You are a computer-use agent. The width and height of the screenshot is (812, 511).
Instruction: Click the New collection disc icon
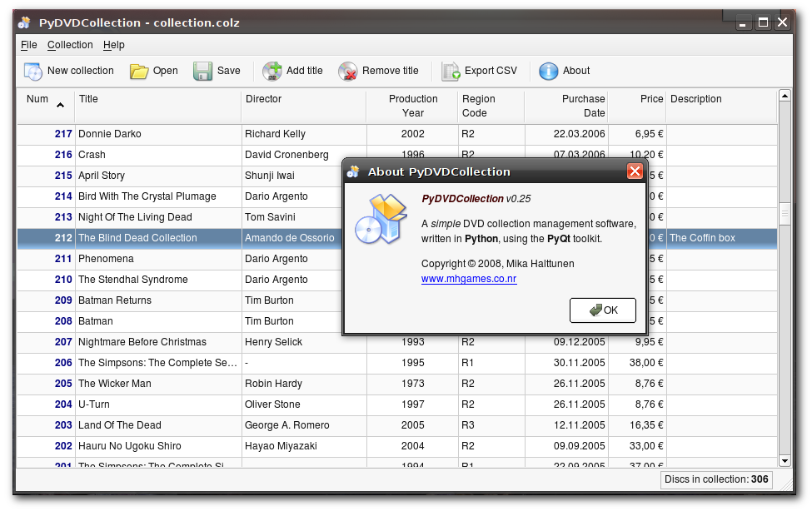(33, 71)
